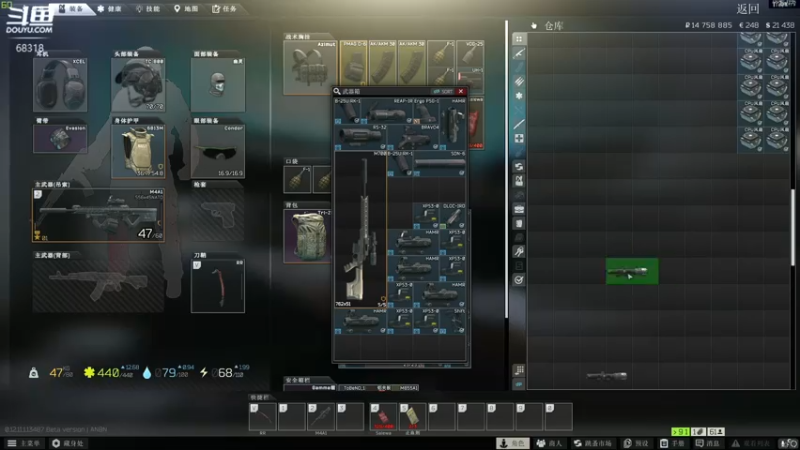The width and height of the screenshot is (800, 450).
Task: Open warning watchlist in bottom bar
Action: (x=751, y=443)
